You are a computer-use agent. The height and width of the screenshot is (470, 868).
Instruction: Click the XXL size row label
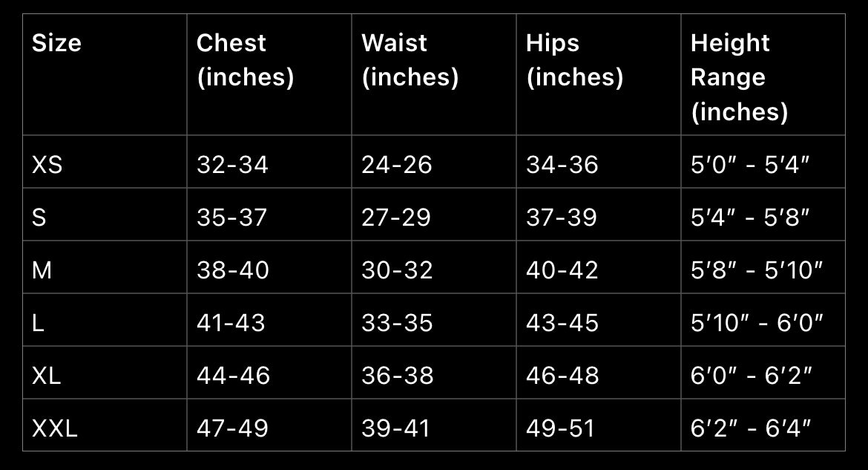point(55,428)
